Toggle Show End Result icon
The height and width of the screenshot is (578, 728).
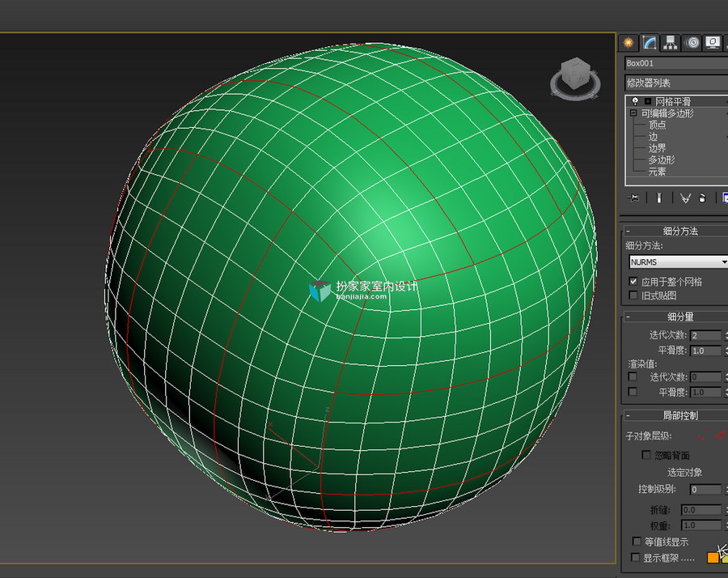click(658, 198)
